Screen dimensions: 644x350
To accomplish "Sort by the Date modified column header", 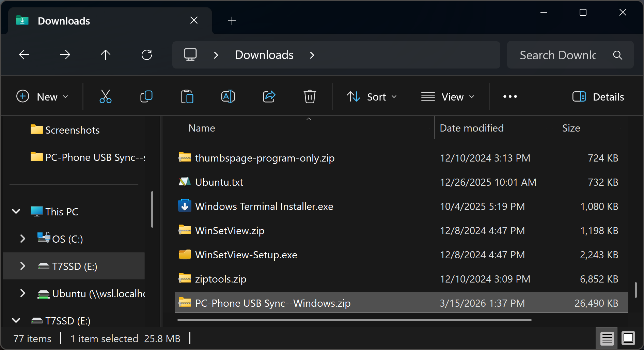I will tap(471, 128).
